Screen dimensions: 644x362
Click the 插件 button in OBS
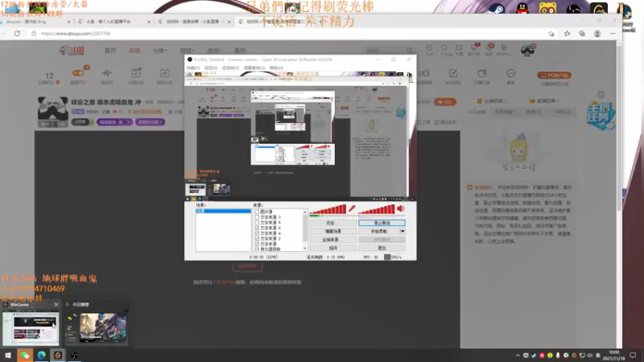(333, 249)
